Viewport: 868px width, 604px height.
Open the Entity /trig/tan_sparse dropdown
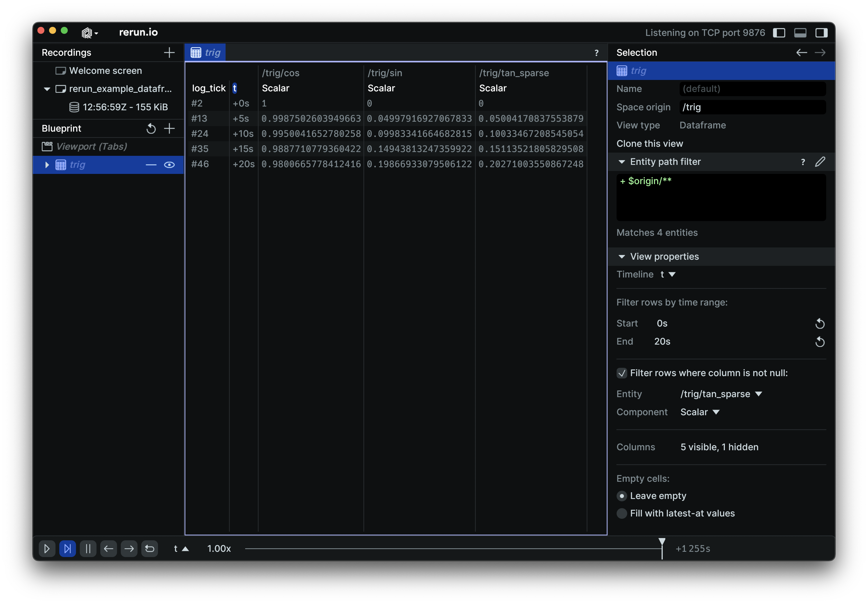pyautogui.click(x=721, y=394)
